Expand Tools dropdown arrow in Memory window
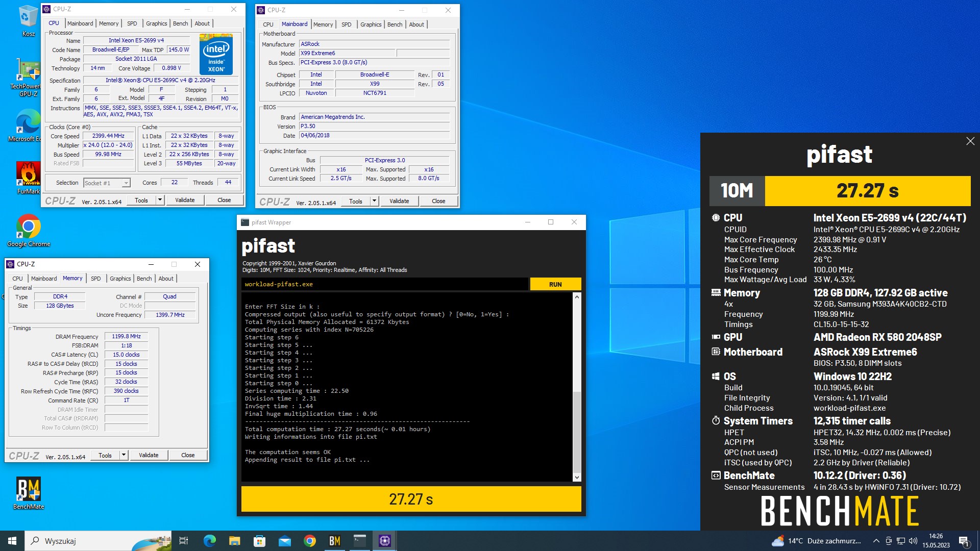980x551 pixels. click(124, 455)
